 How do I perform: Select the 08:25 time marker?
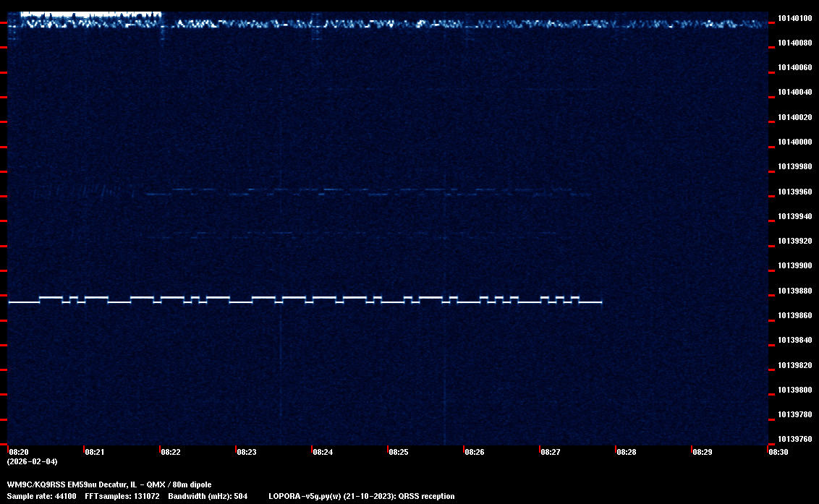[398, 452]
